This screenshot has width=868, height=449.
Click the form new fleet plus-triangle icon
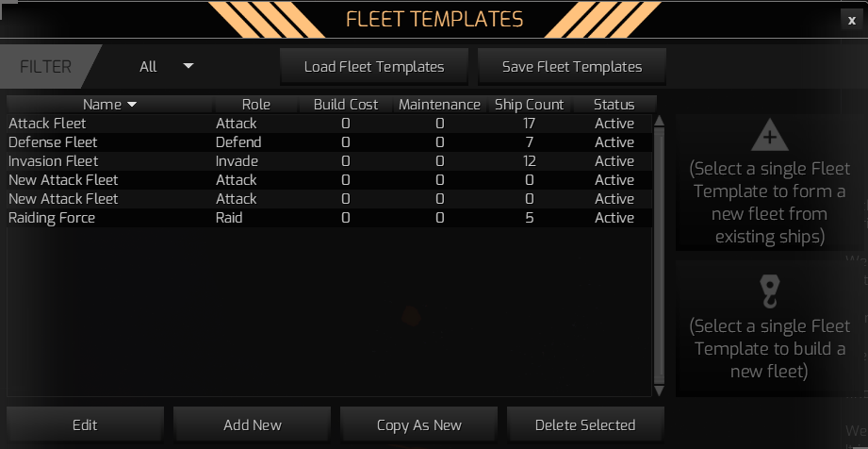pyautogui.click(x=769, y=138)
